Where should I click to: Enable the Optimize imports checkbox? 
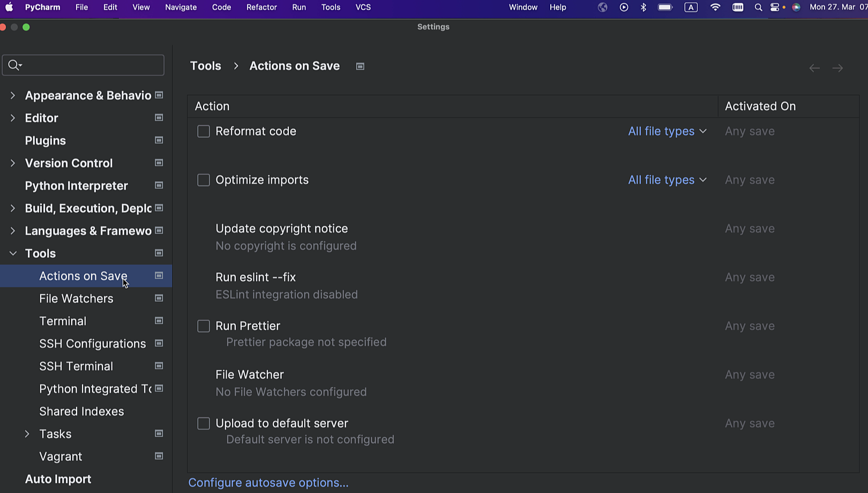203,180
